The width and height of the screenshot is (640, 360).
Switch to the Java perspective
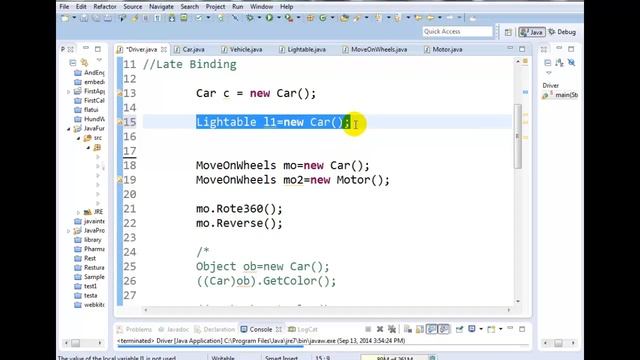[532, 32]
